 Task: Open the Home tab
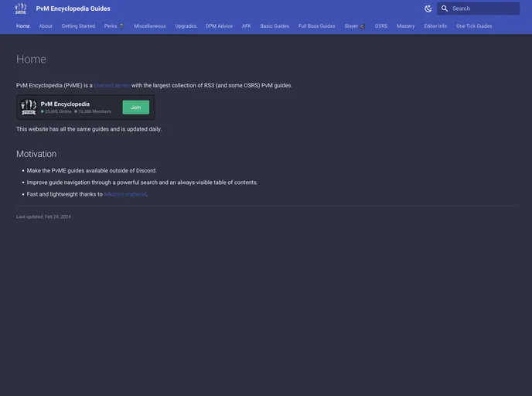click(x=22, y=26)
